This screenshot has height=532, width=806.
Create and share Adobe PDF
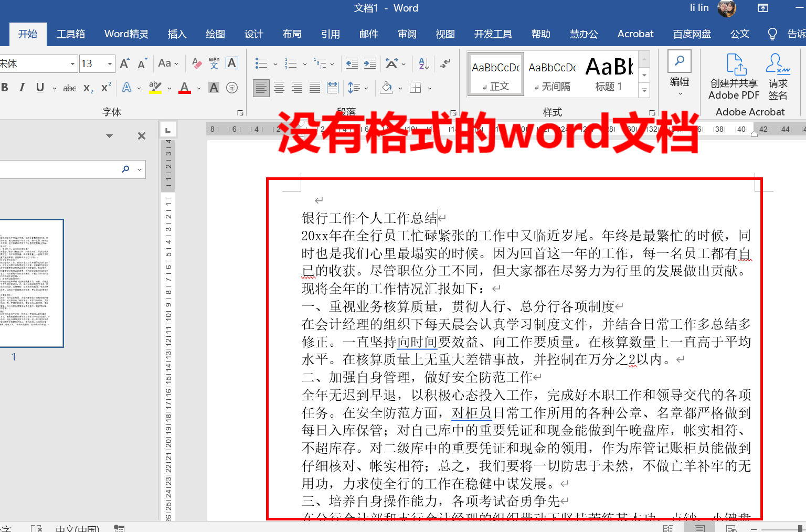coord(734,77)
